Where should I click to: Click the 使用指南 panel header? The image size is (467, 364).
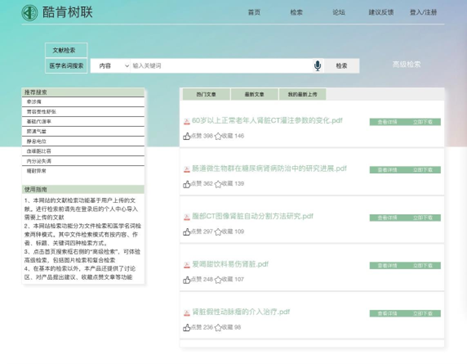pos(83,189)
